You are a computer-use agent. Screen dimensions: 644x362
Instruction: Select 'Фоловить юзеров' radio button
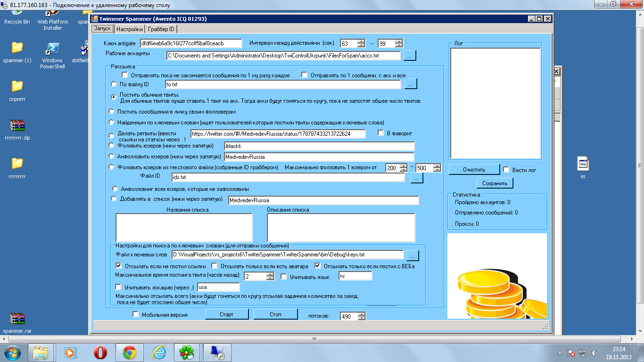point(112,146)
